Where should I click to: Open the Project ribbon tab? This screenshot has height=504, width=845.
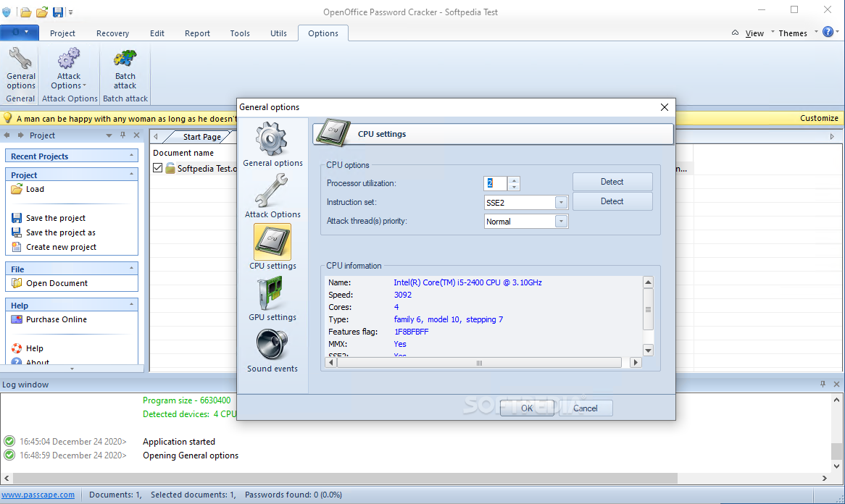pyautogui.click(x=62, y=33)
